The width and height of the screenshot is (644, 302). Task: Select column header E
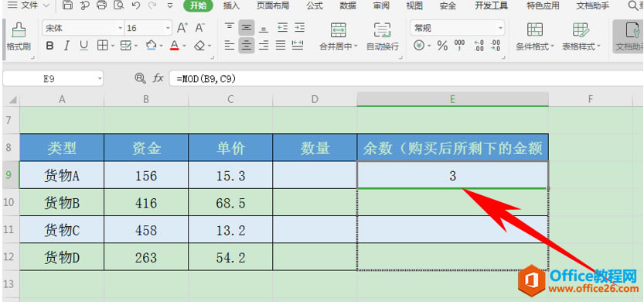(452, 99)
